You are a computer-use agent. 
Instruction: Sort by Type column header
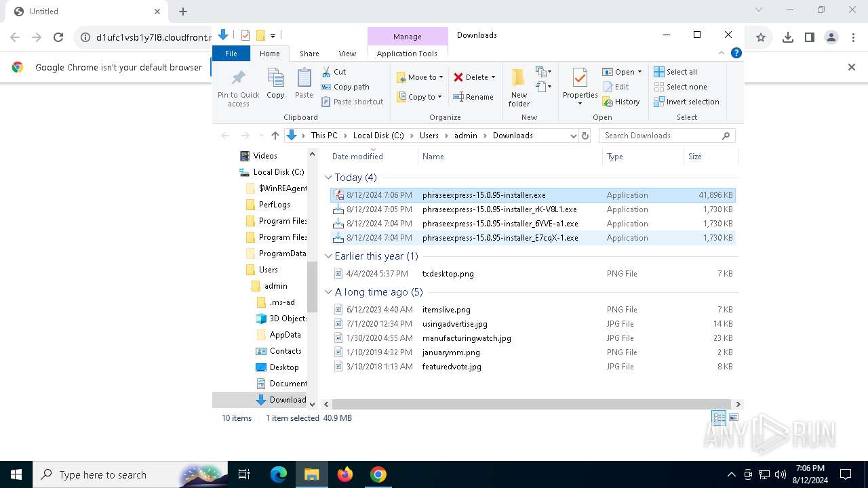tap(643, 157)
